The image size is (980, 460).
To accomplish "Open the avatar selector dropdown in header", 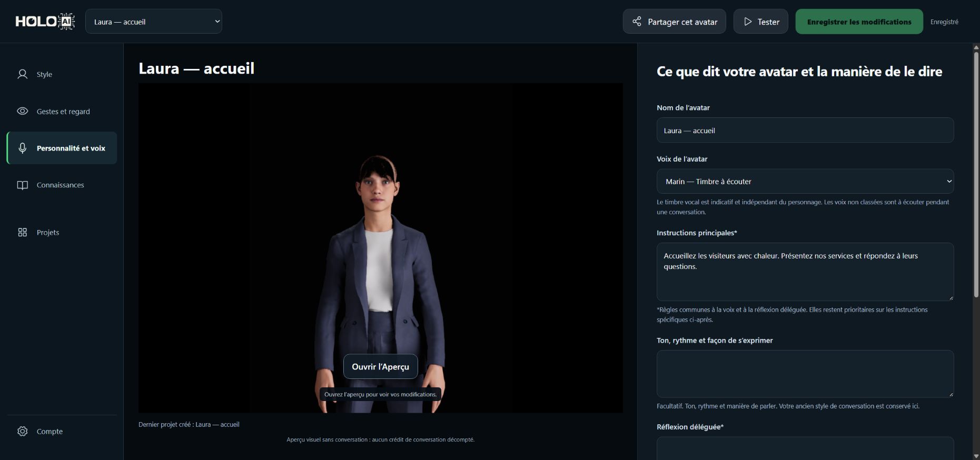I will [154, 22].
